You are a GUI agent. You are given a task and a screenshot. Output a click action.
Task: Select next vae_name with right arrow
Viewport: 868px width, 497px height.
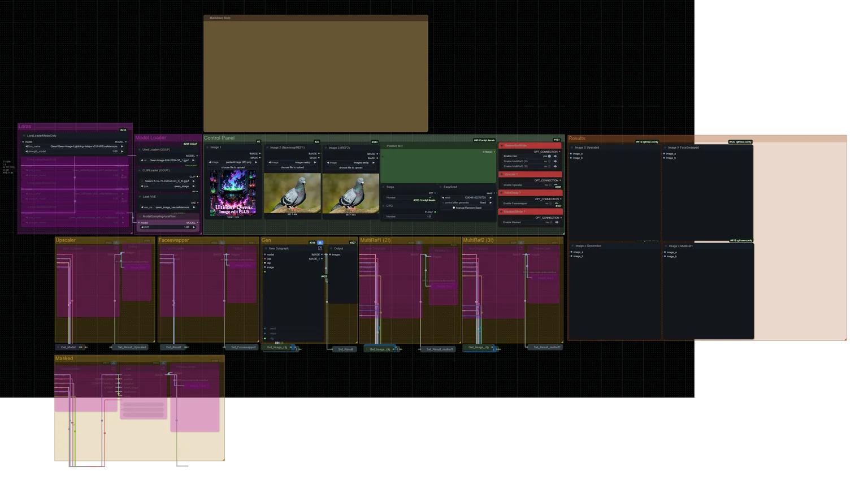194,208
